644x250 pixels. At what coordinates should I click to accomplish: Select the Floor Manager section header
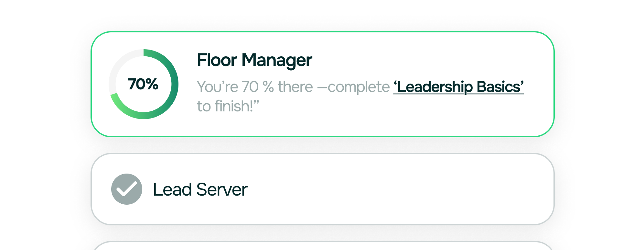255,60
